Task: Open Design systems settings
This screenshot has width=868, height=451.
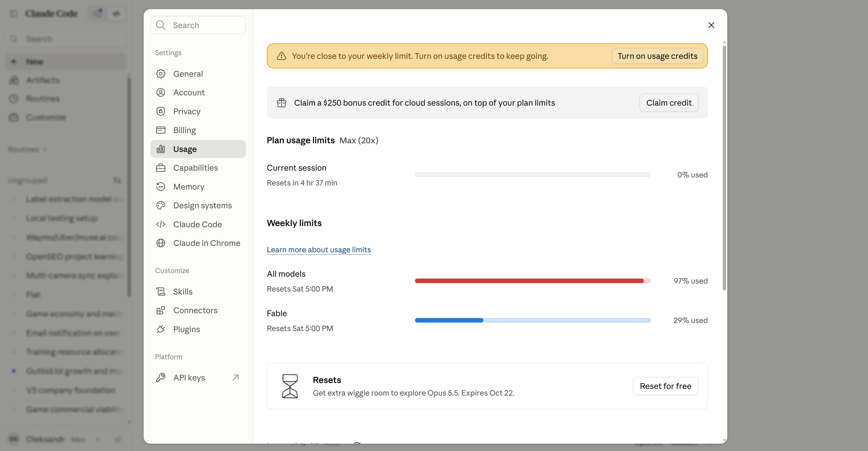Action: click(x=198, y=205)
